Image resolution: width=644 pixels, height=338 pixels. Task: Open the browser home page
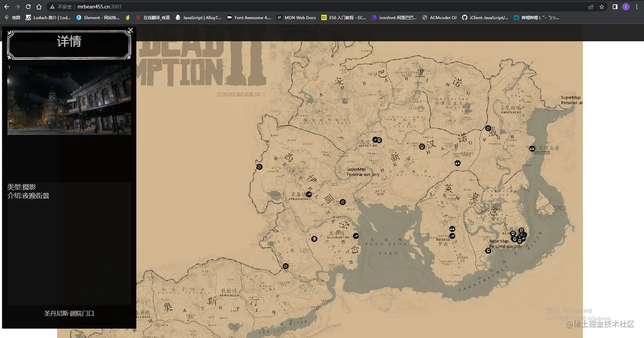click(39, 7)
